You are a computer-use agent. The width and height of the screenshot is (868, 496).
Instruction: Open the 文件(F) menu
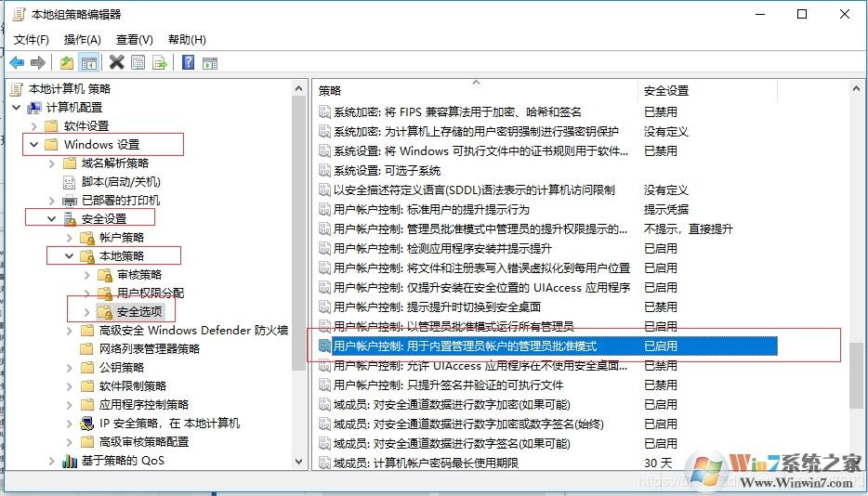31,40
